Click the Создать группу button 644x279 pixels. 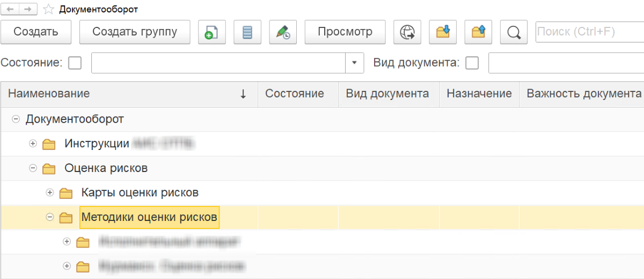[135, 32]
